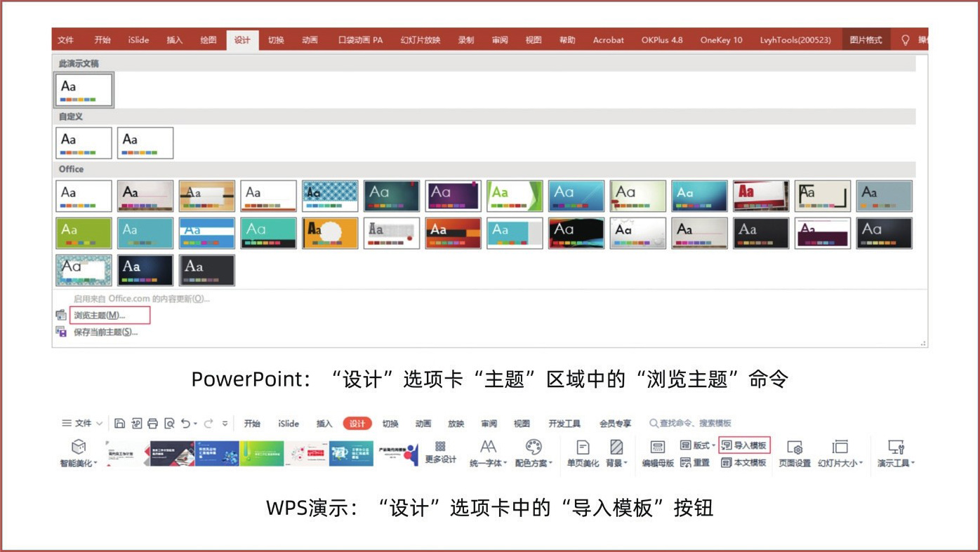Click the gallery resize grip at bottom-right
980x552 pixels.
922,343
